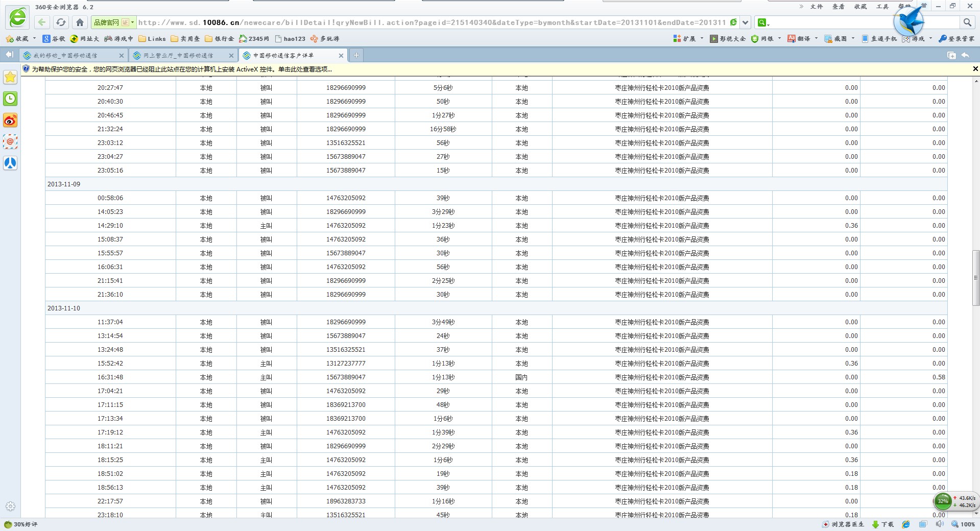Expand the address bar URL history dropdown

(746, 22)
